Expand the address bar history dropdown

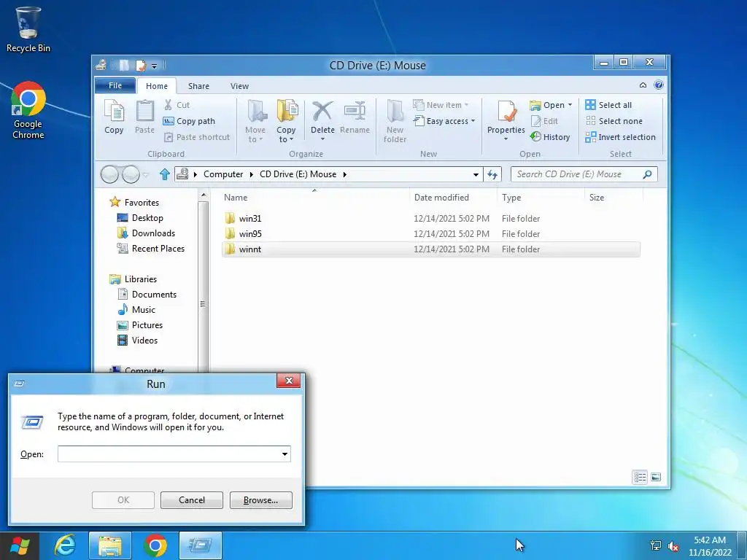click(476, 175)
